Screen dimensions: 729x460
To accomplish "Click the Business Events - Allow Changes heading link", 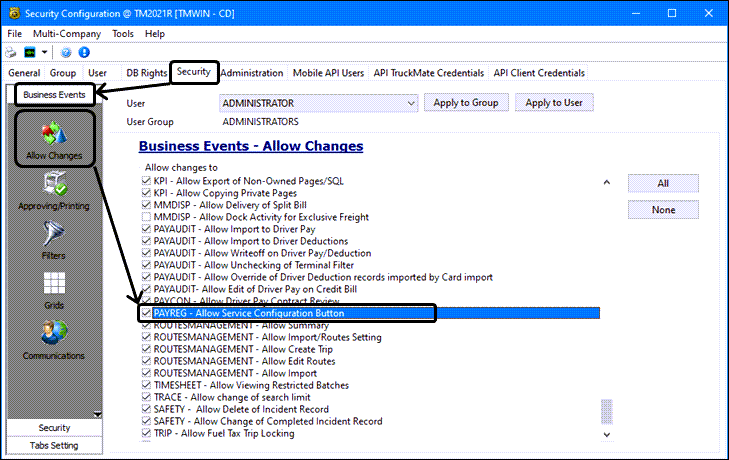I will (251, 146).
